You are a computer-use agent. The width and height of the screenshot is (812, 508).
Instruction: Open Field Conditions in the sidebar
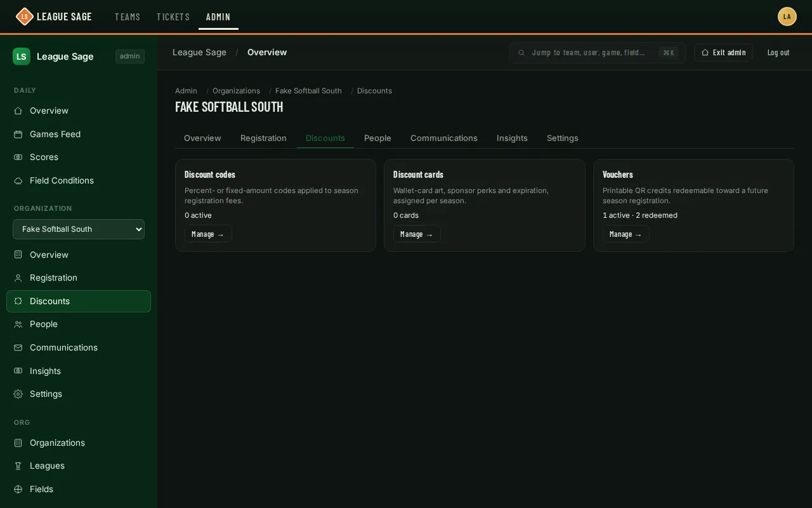[x=79, y=181]
